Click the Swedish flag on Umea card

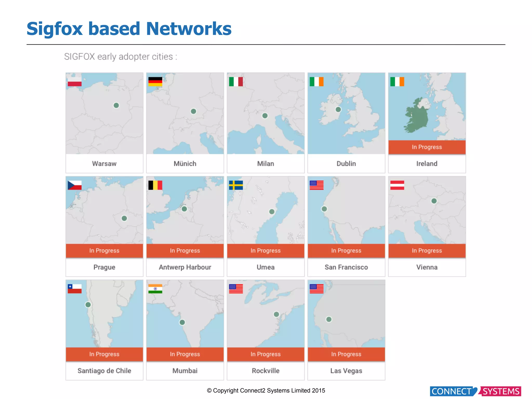236,185
